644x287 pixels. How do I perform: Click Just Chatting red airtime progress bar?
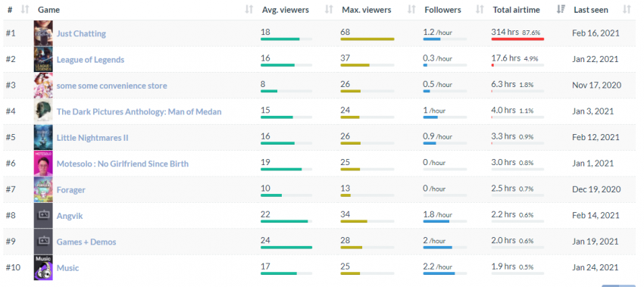[x=517, y=39]
